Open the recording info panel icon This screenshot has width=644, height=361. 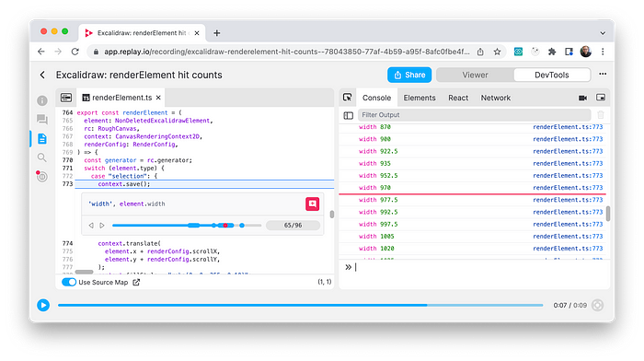coord(42,100)
